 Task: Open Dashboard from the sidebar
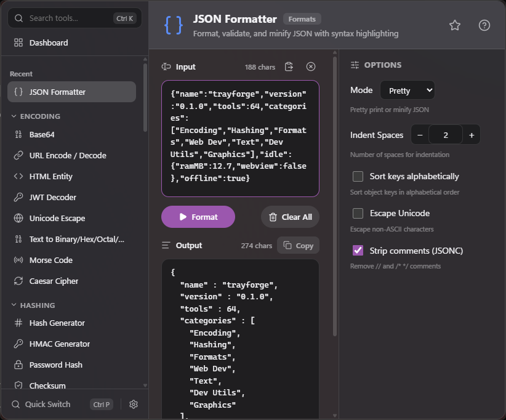[x=71, y=42]
